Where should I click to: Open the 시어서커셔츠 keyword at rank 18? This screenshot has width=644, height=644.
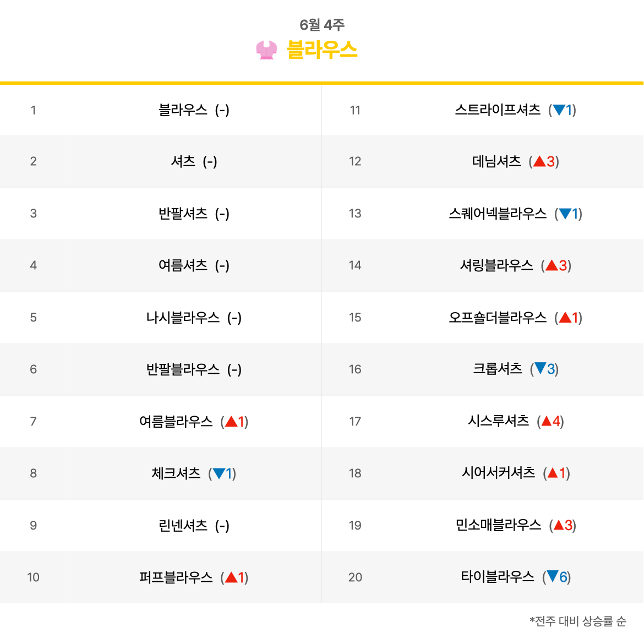click(x=498, y=473)
